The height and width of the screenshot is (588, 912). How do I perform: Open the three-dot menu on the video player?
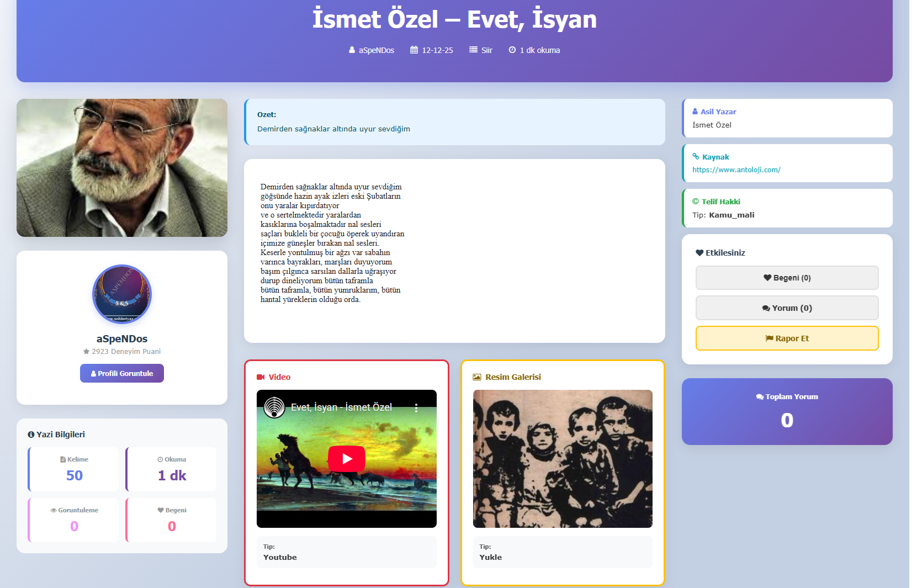[x=417, y=408]
